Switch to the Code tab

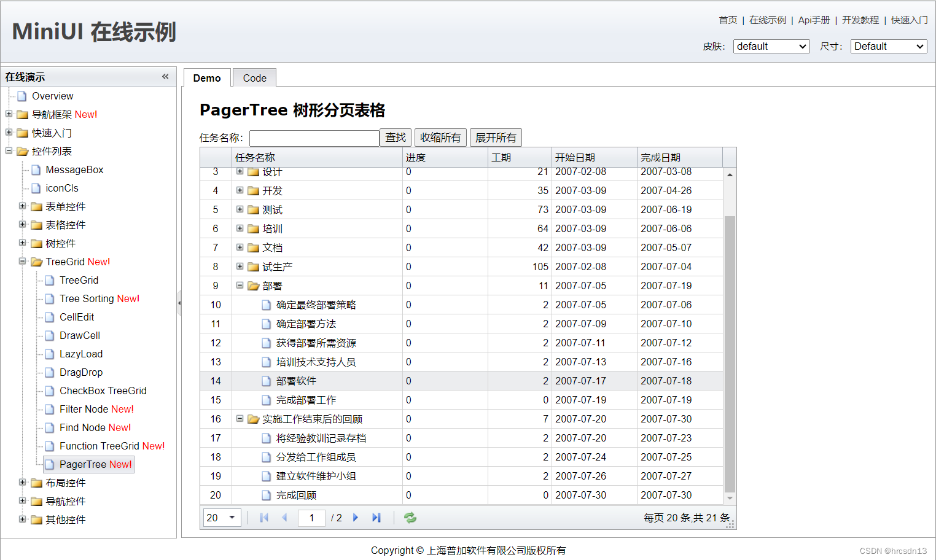tap(254, 77)
